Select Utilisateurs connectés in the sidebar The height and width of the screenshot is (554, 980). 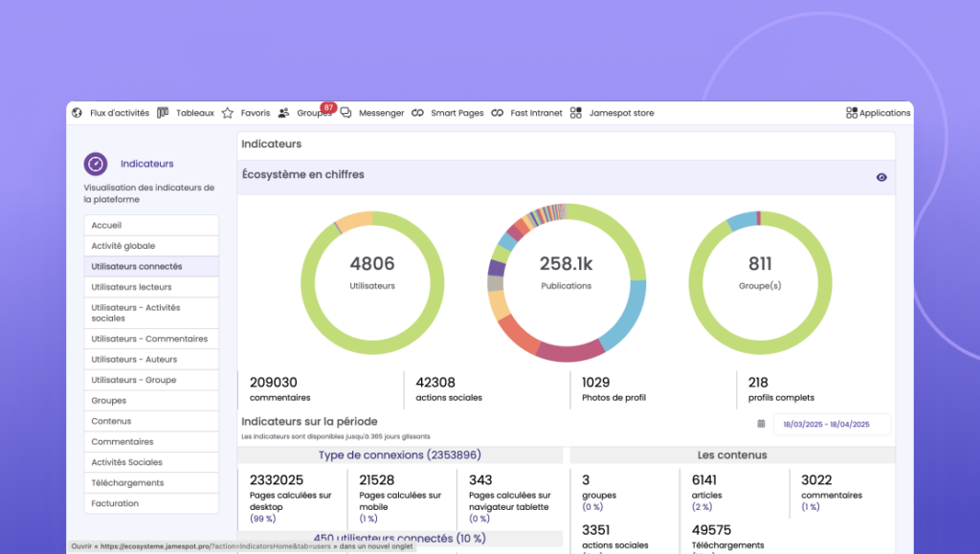[x=151, y=266]
